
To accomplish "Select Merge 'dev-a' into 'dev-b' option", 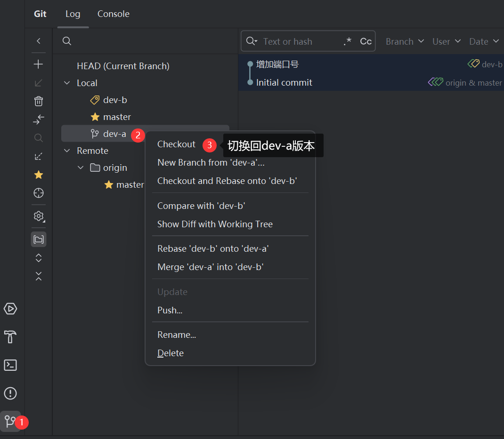I will pos(210,267).
